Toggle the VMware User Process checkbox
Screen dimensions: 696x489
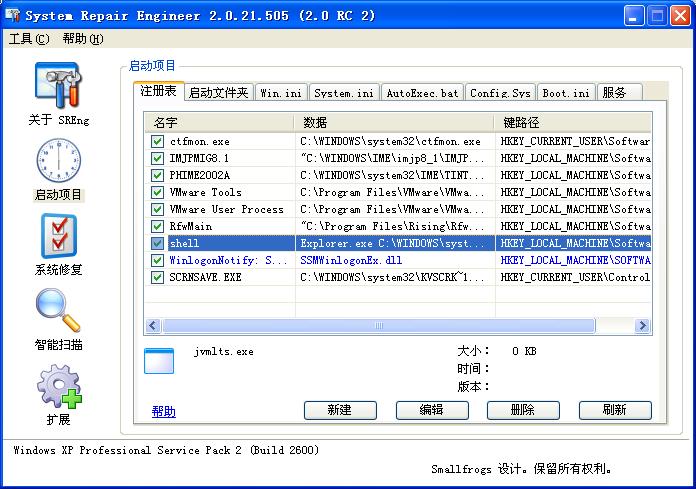click(x=157, y=209)
